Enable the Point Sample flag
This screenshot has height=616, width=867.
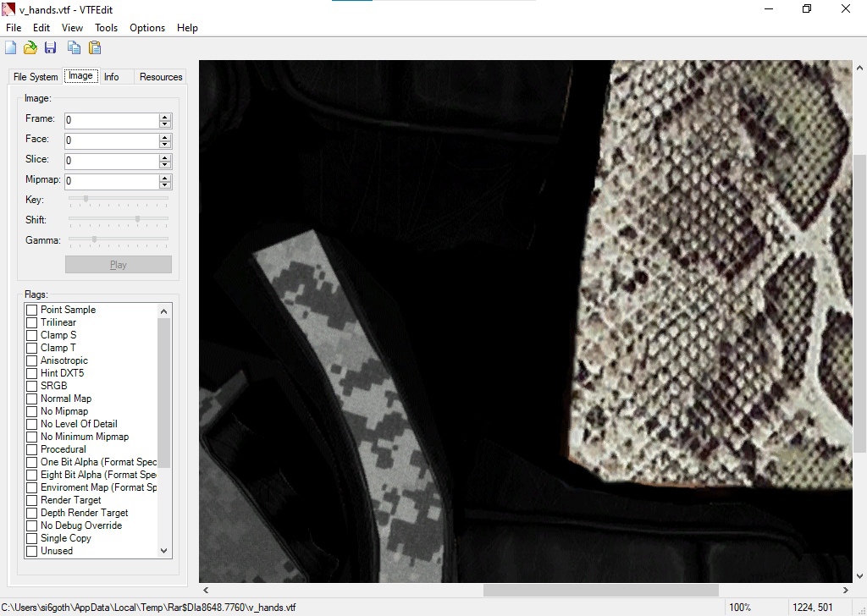(32, 310)
